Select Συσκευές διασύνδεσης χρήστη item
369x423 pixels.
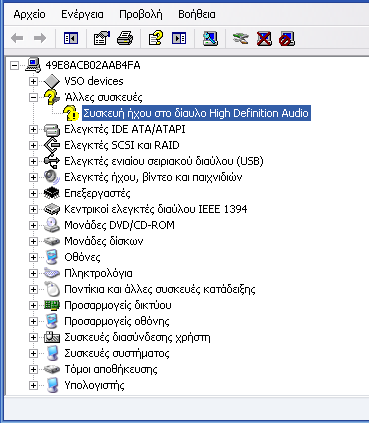click(137, 337)
